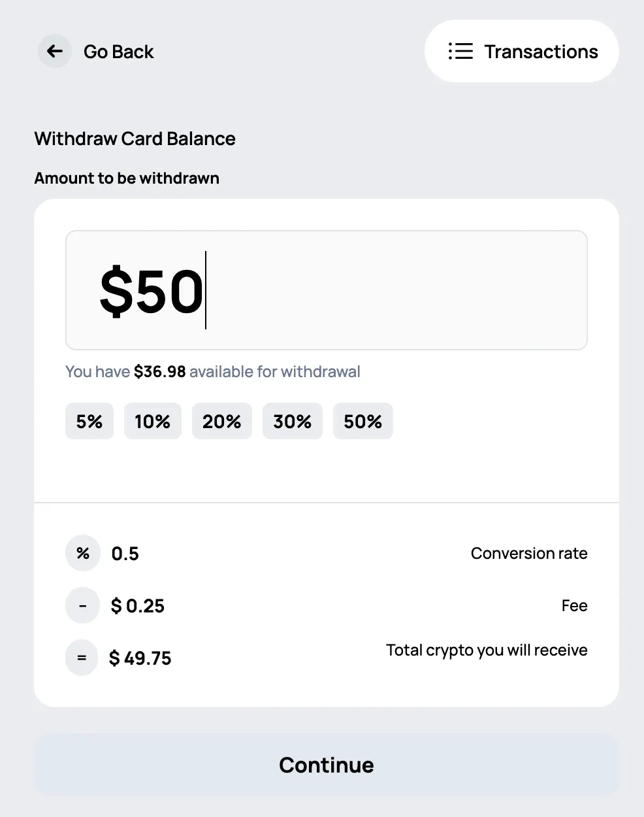Screen dimensions: 644x817
Task: Click the percent conversion rate icon
Action: (x=82, y=553)
